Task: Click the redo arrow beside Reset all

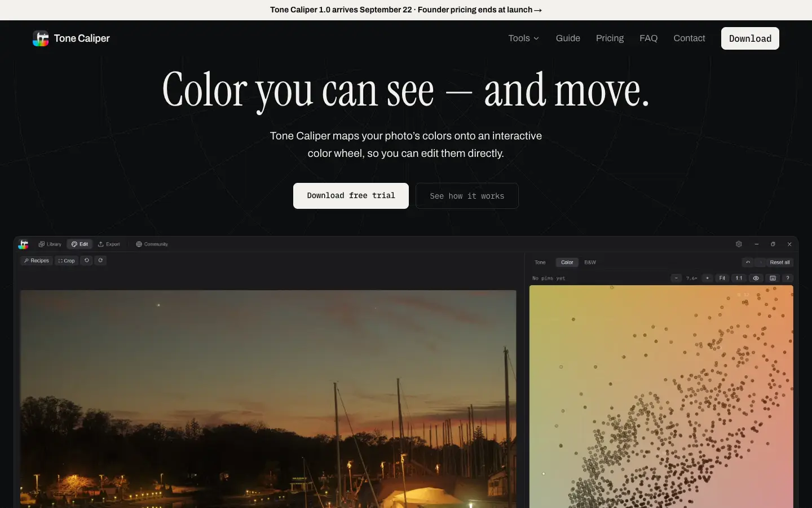Action: [760, 262]
